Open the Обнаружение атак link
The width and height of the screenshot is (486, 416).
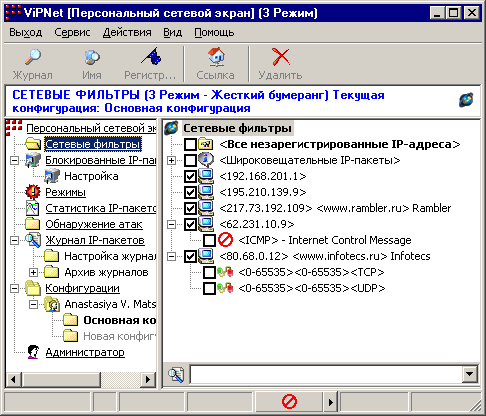coord(94,224)
